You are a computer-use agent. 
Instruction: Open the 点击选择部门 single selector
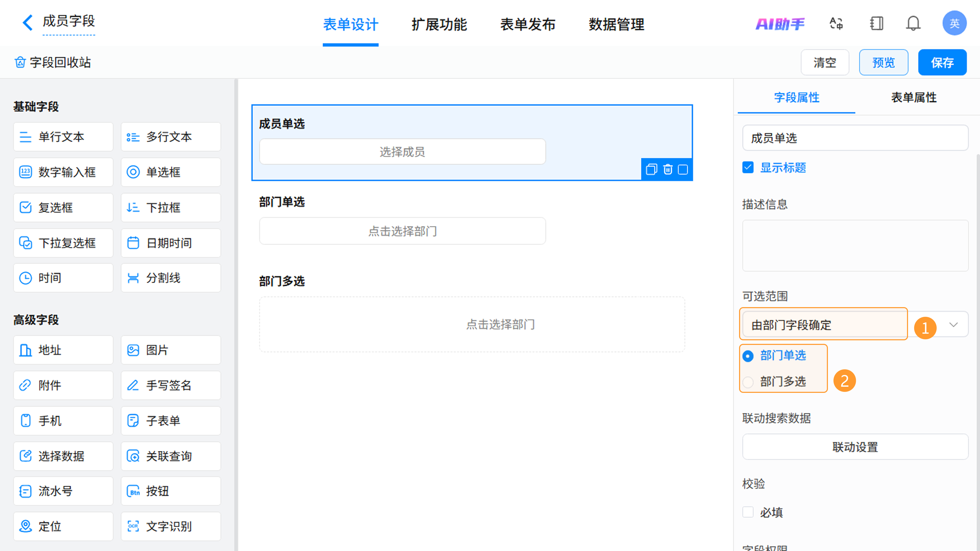(x=402, y=231)
